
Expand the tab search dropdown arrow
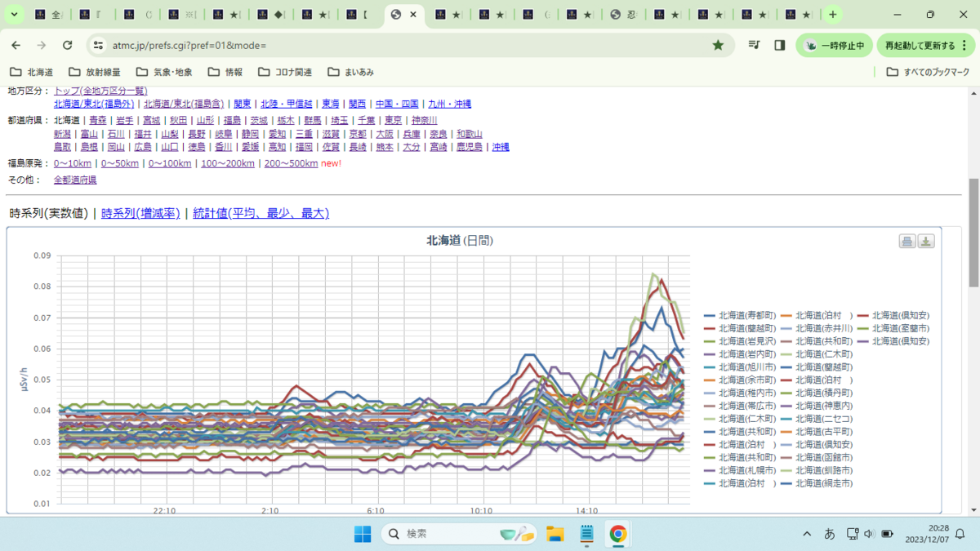(x=15, y=15)
